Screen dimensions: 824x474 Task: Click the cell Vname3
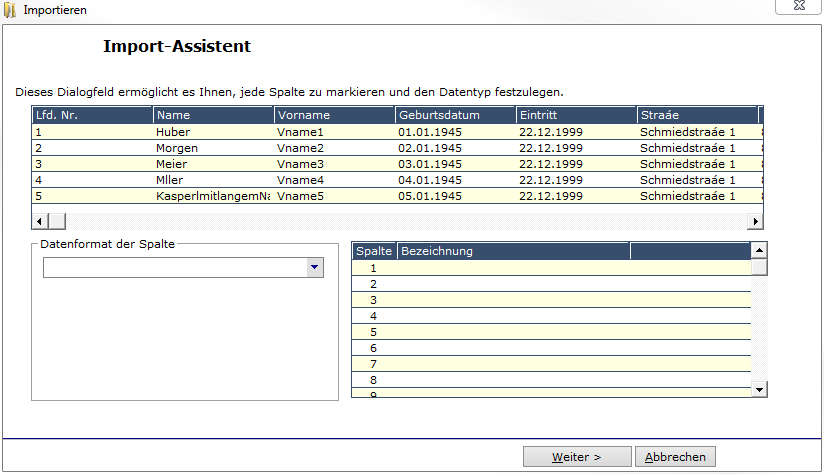(x=334, y=164)
